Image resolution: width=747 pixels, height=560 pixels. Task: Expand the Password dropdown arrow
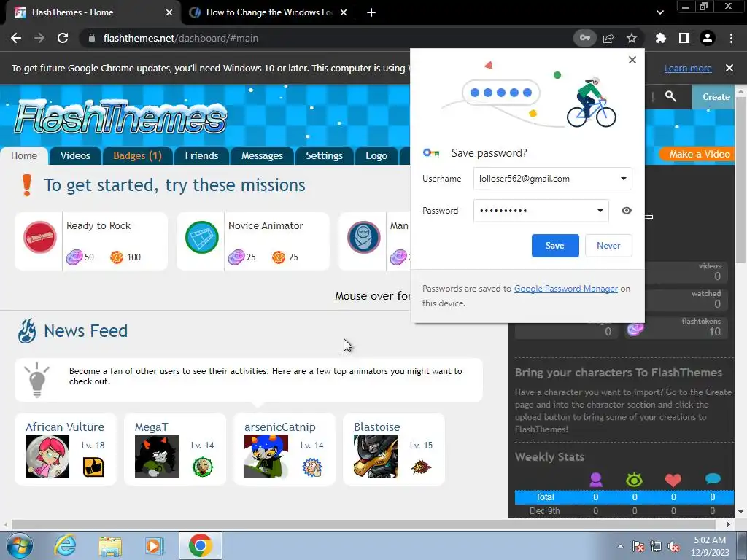point(600,211)
